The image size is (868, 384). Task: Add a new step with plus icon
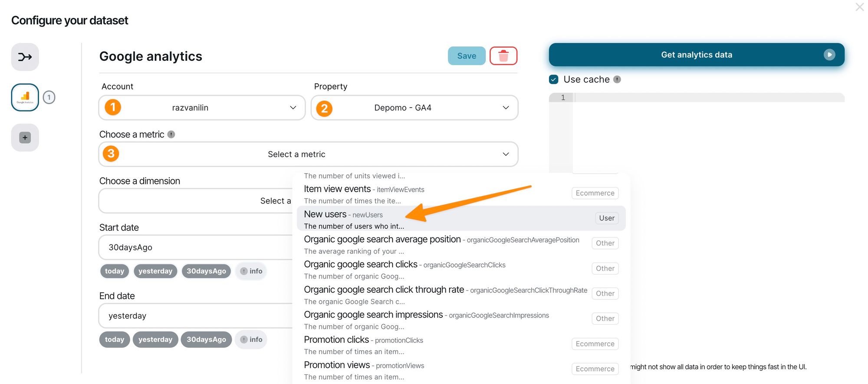point(25,138)
